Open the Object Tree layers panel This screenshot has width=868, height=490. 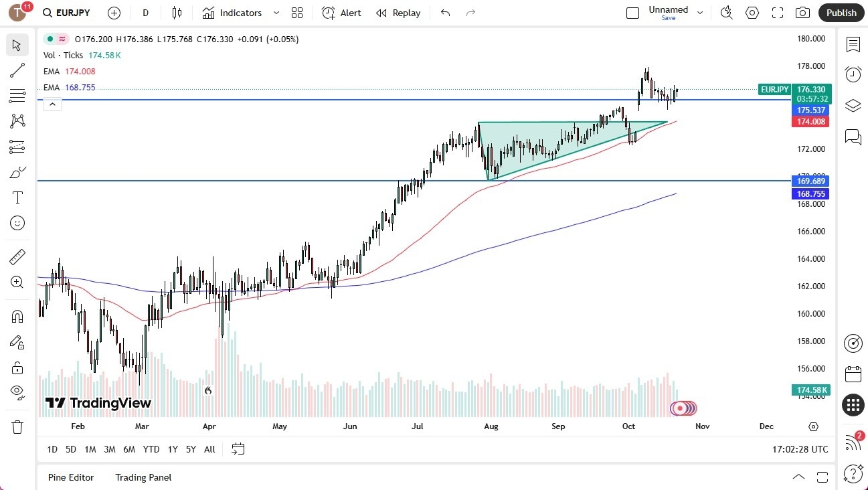pyautogui.click(x=853, y=105)
